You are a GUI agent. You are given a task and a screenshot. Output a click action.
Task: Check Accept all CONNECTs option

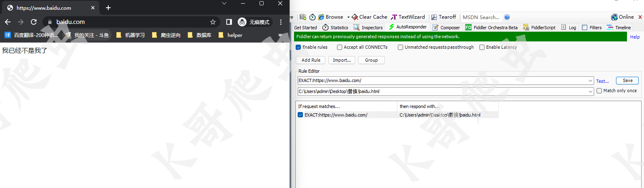pos(340,47)
